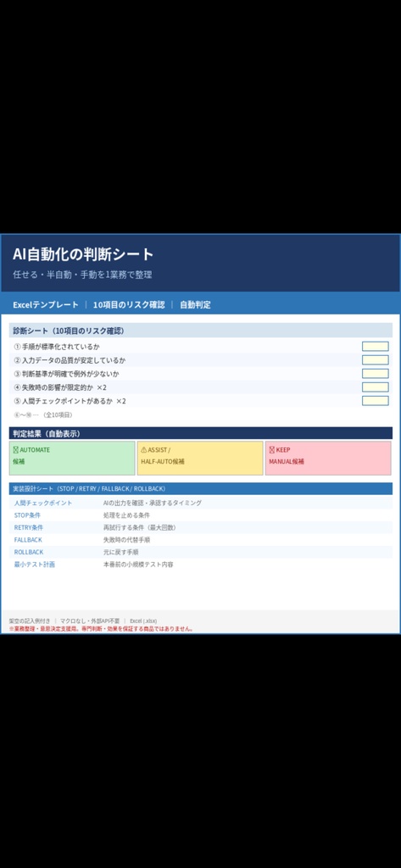Click the STOP条件 row label
The height and width of the screenshot is (868, 401).
tap(28, 515)
